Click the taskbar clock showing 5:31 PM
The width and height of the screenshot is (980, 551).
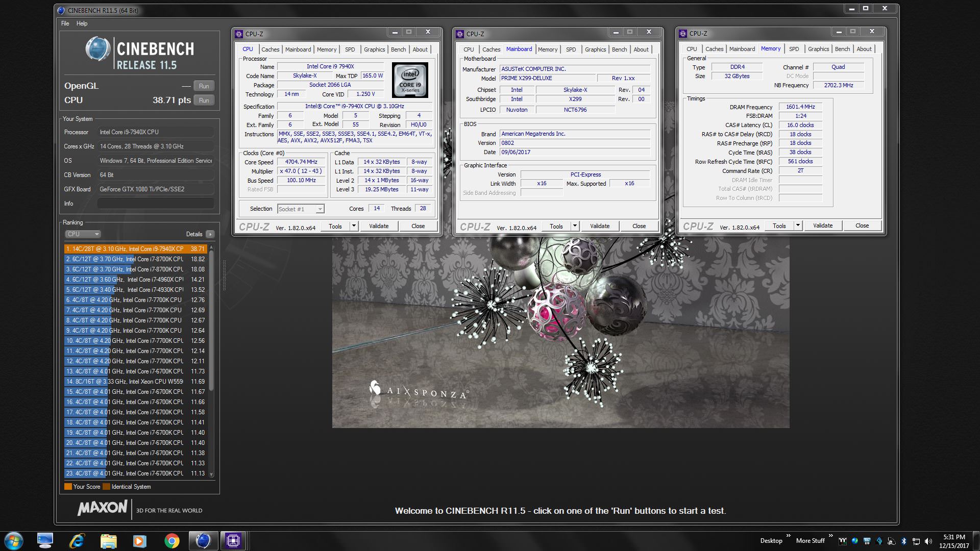pyautogui.click(x=954, y=541)
